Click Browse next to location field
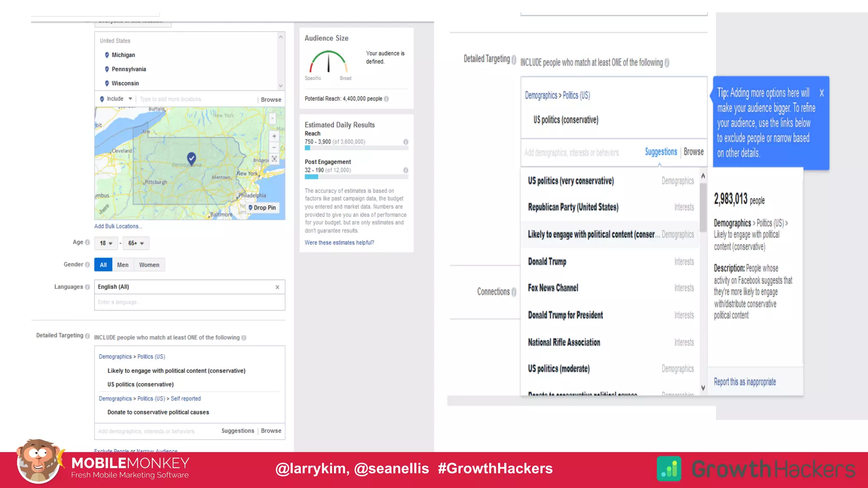Viewport: 868px width, 488px height. [271, 100]
